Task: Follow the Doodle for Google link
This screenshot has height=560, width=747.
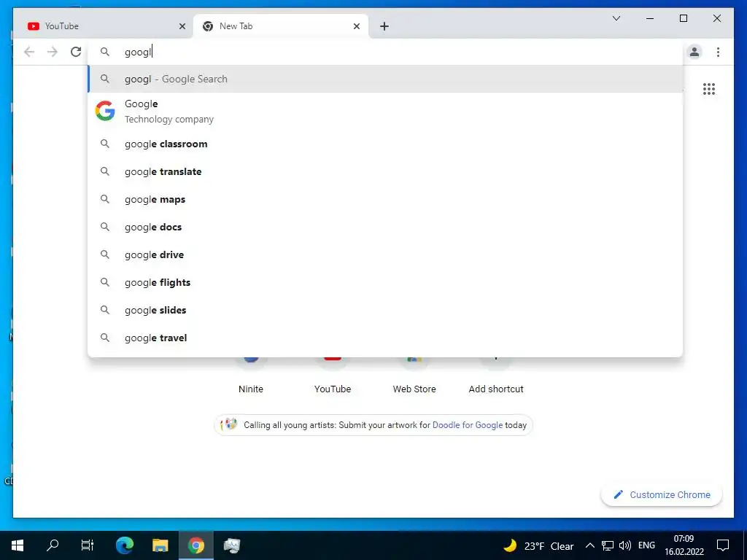Action: (468, 425)
